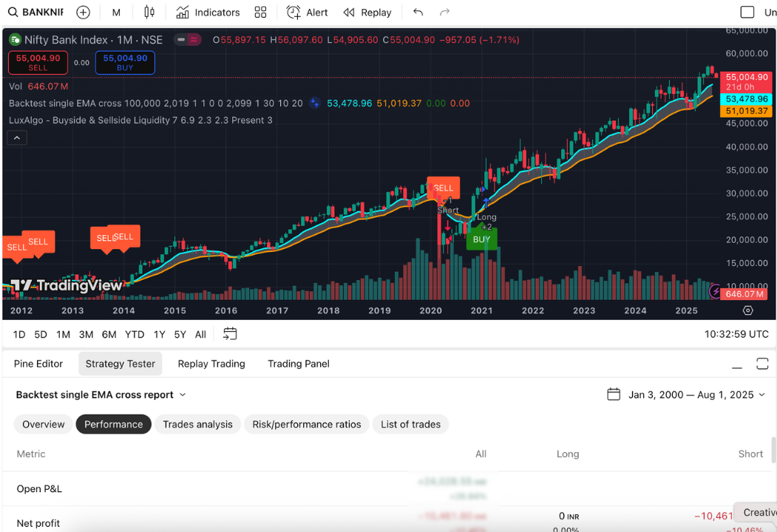
Task: Expand the collapsed chart panel arrow on left
Action: [16, 137]
